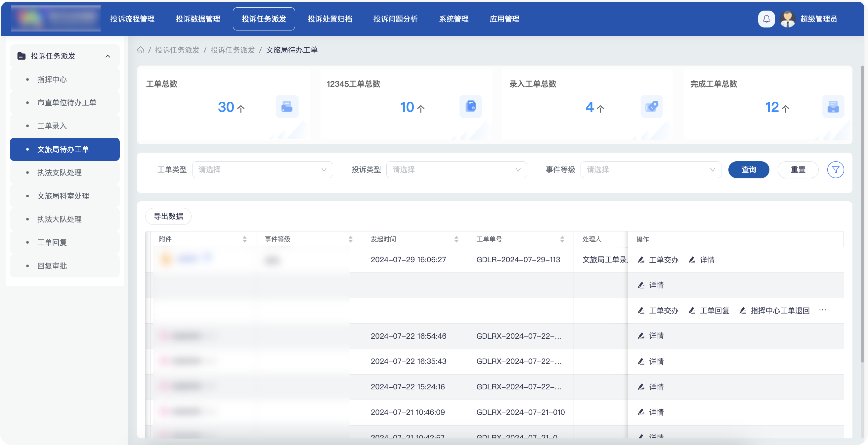868x445 pixels.
Task: Open the 事件等级 dropdown
Action: pos(650,170)
